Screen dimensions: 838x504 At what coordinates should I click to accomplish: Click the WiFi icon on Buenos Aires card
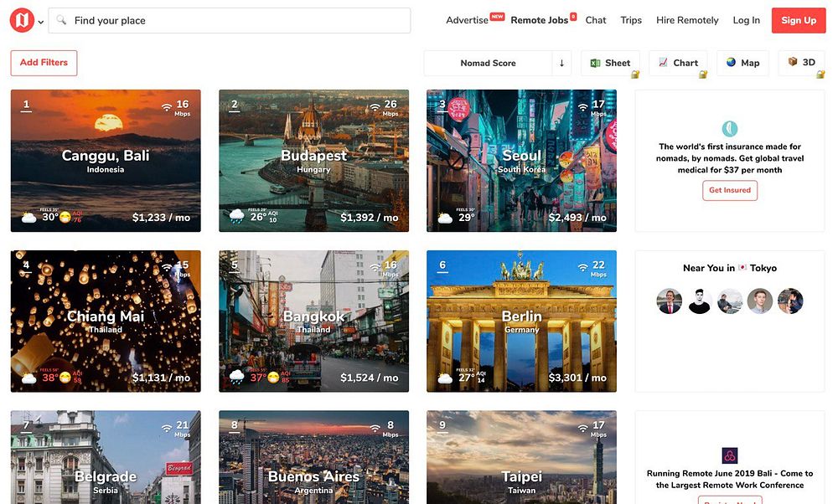coord(375,428)
